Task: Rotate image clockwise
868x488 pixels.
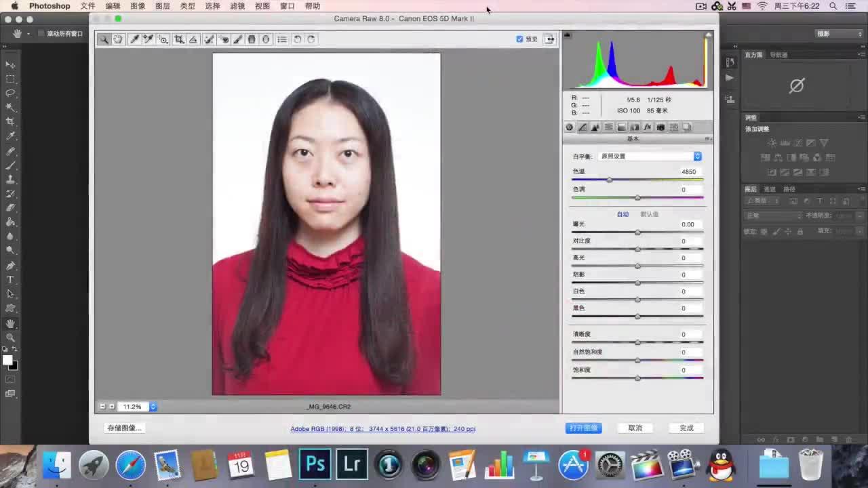Action: point(311,39)
